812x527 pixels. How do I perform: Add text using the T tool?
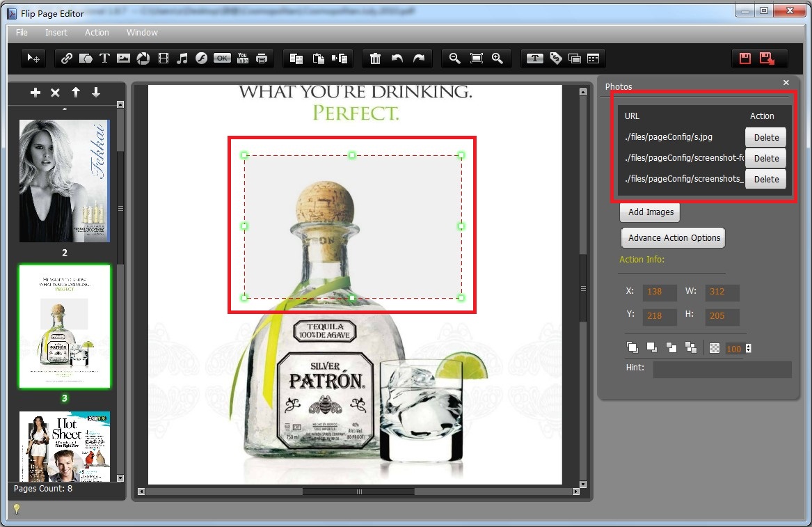104,58
